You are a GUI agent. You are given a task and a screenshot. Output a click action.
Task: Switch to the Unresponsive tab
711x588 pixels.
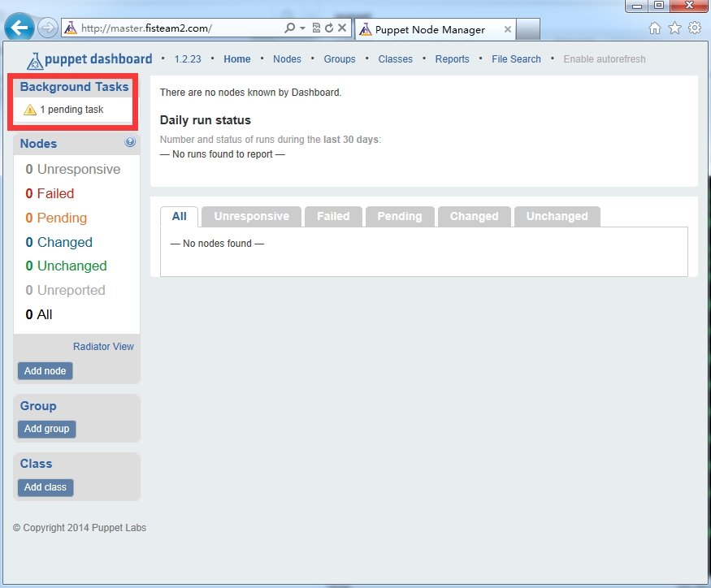251,216
